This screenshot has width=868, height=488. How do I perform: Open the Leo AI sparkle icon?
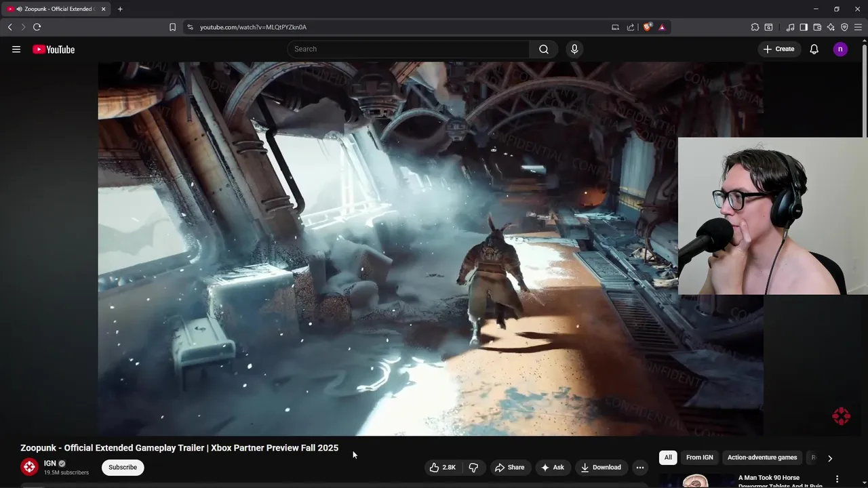click(831, 27)
